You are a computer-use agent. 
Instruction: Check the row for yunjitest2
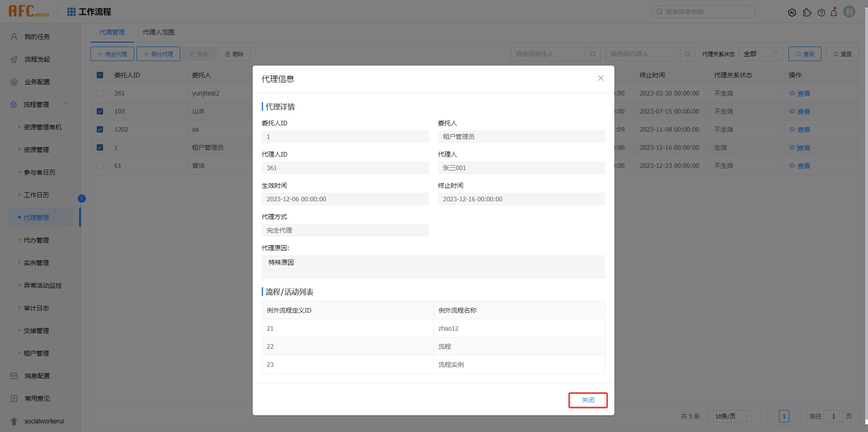[x=100, y=93]
